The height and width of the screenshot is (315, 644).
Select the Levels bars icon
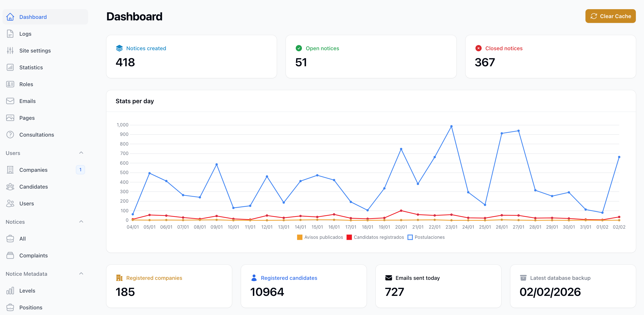tap(10, 291)
